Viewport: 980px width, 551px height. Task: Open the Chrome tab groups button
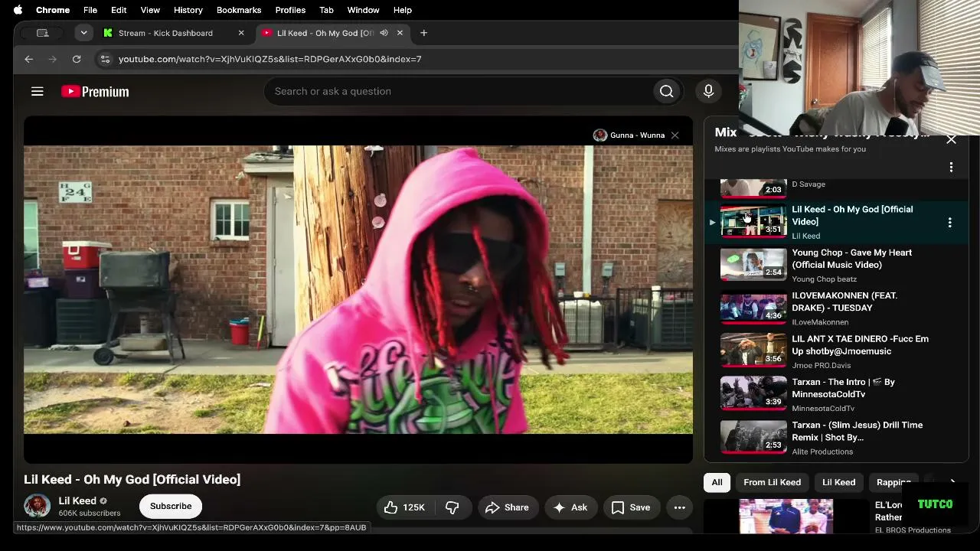click(x=43, y=33)
